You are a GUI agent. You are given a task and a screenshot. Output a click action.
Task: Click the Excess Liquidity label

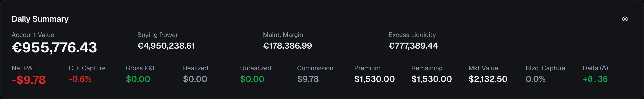412,35
